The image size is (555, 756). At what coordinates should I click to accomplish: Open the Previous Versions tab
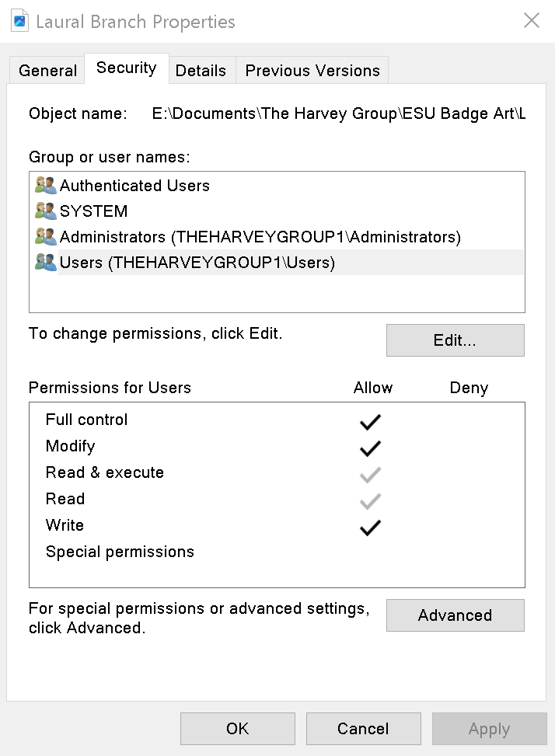(312, 70)
